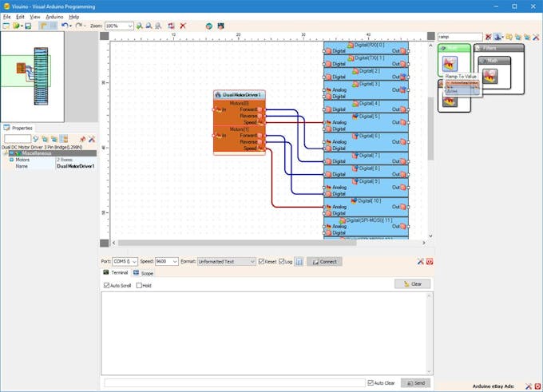
Task: Click the Arduino compile globe icon
Action: click(209, 26)
